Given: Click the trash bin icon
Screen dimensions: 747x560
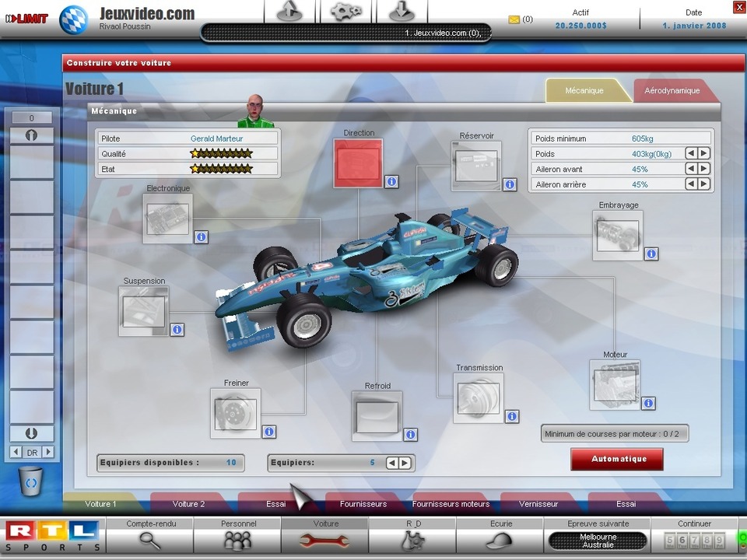Looking at the screenshot, I should pos(31,483).
